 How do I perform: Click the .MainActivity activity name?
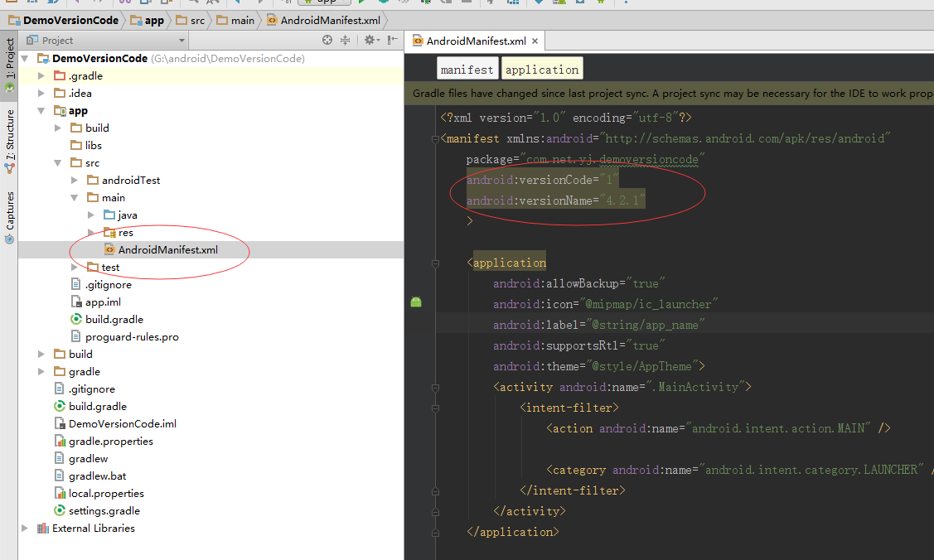pyautogui.click(x=695, y=388)
